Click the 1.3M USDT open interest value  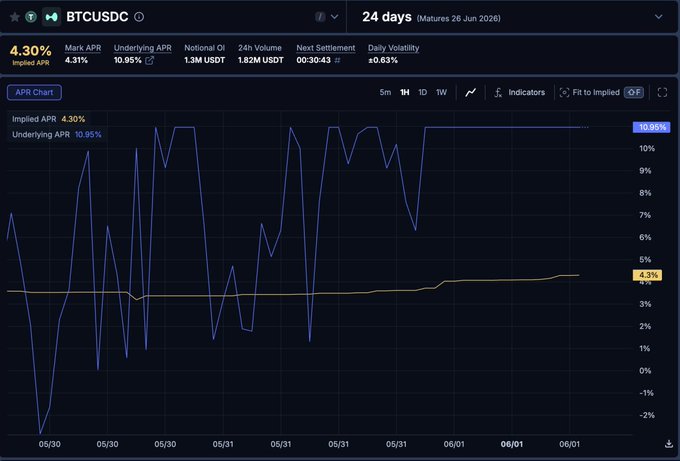(205, 60)
